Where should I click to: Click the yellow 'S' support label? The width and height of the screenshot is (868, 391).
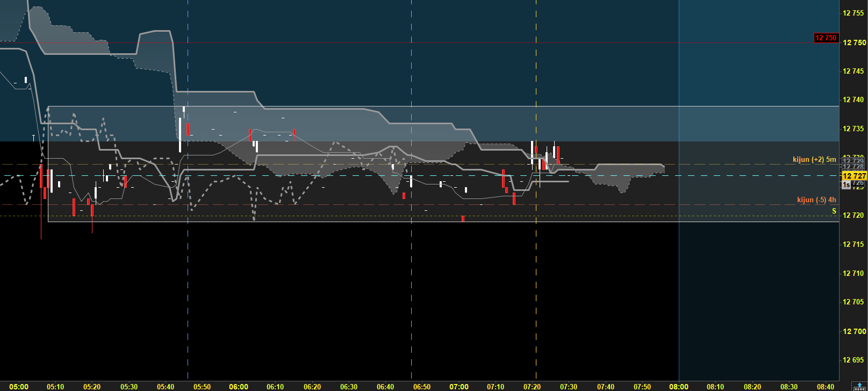(834, 211)
